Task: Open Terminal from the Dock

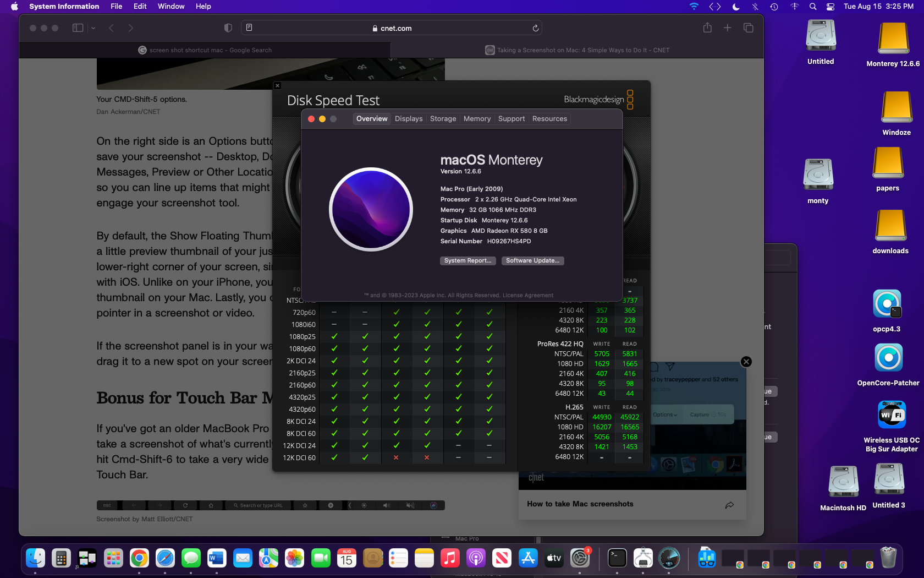Action: point(617,559)
